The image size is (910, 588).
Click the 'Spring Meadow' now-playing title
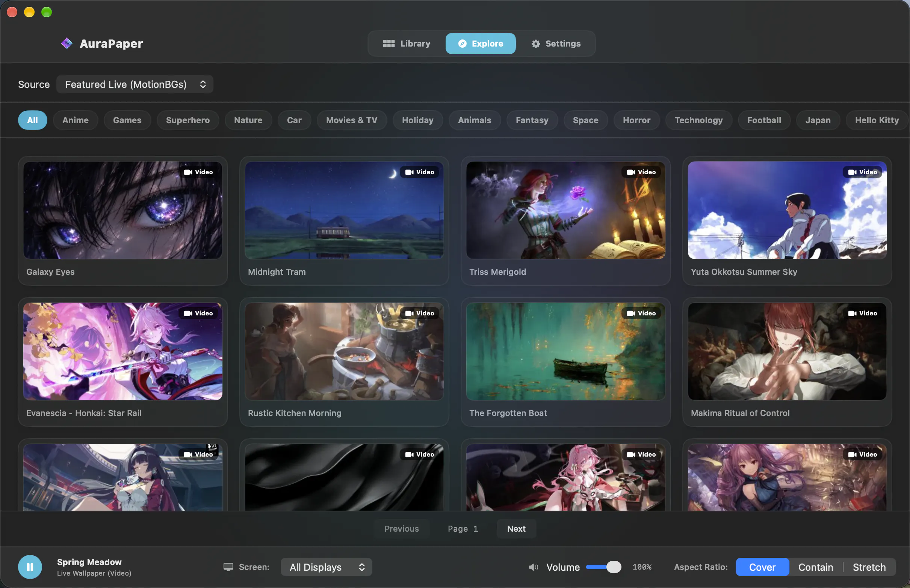[89, 562]
